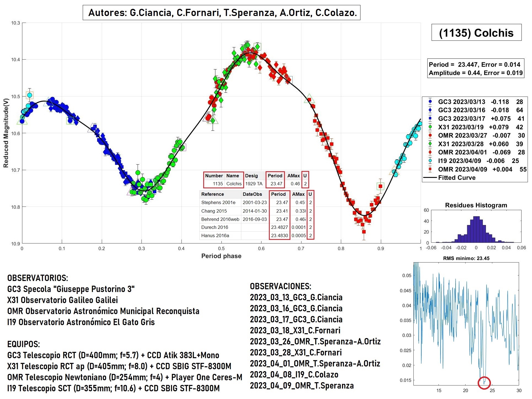Screen dimensions: 532x399
Task: Click the Amplitude = 0.44 result text
Action: 475,73
